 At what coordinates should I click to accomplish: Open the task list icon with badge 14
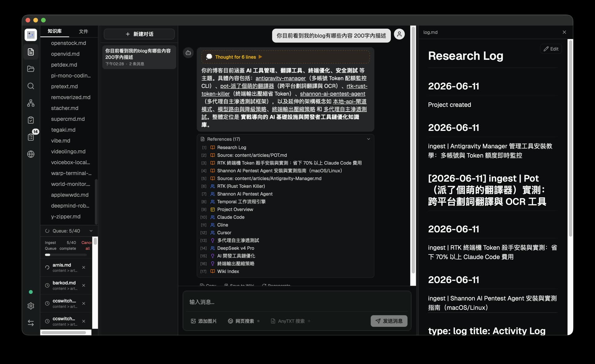point(31,137)
